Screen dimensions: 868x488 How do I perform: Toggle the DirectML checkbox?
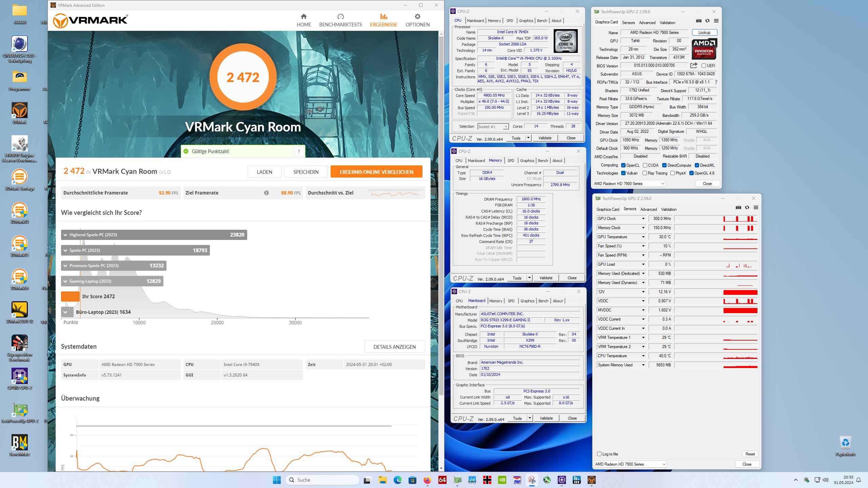pyautogui.click(x=697, y=165)
